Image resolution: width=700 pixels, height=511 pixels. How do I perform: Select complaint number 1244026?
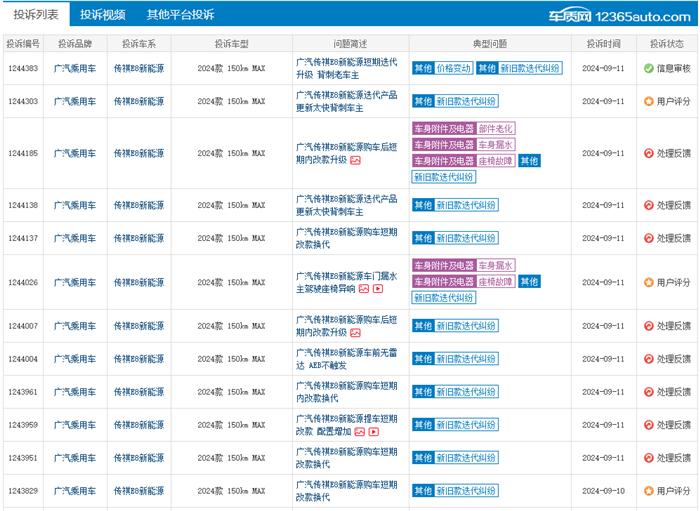[23, 282]
